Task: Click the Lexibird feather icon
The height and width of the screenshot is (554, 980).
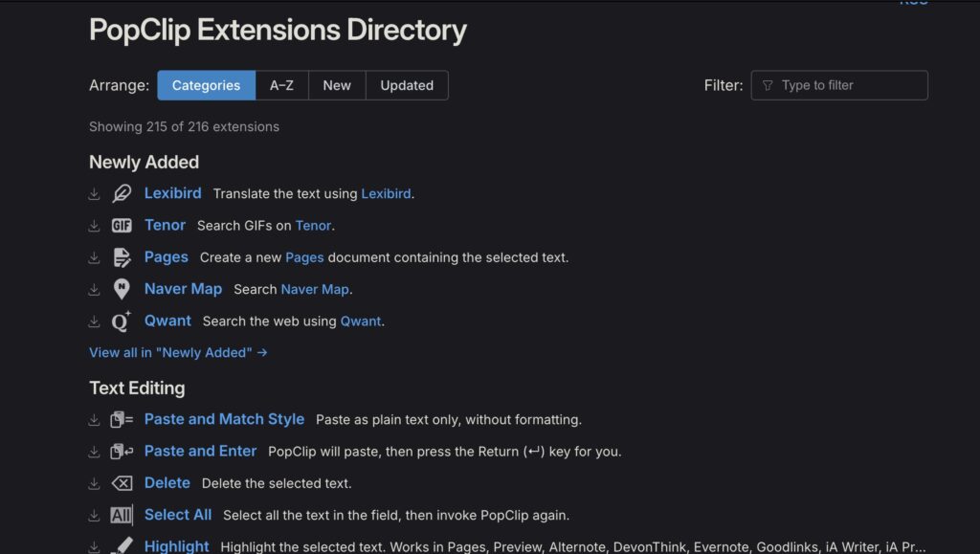Action: [122, 194]
